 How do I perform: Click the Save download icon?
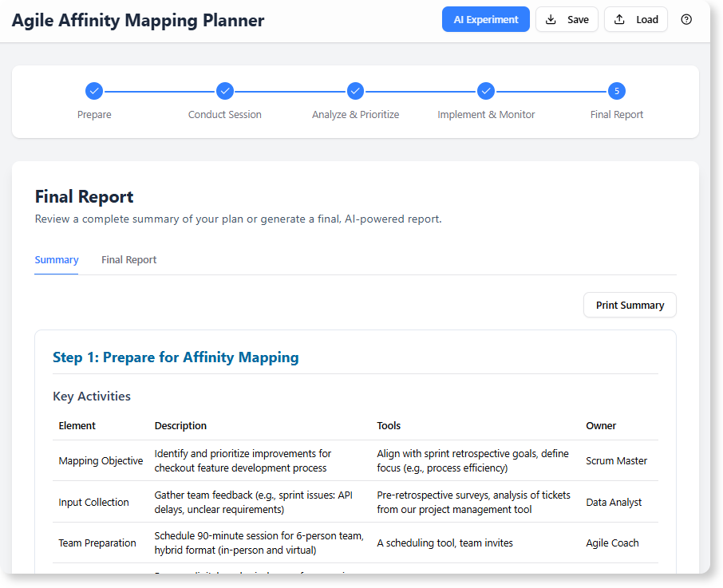click(x=551, y=19)
